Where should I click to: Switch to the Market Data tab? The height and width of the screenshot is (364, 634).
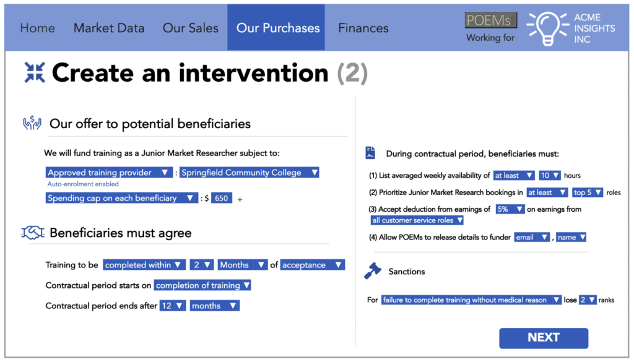point(109,28)
